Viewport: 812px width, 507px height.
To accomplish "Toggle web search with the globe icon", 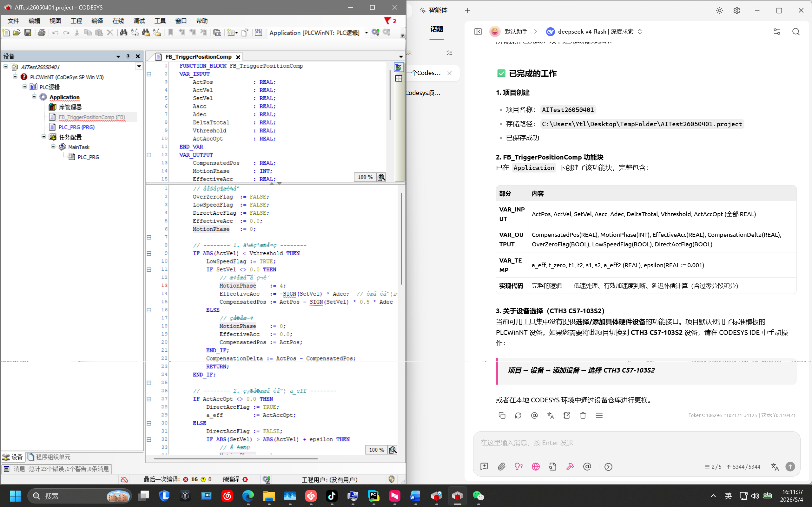I will tap(536, 467).
